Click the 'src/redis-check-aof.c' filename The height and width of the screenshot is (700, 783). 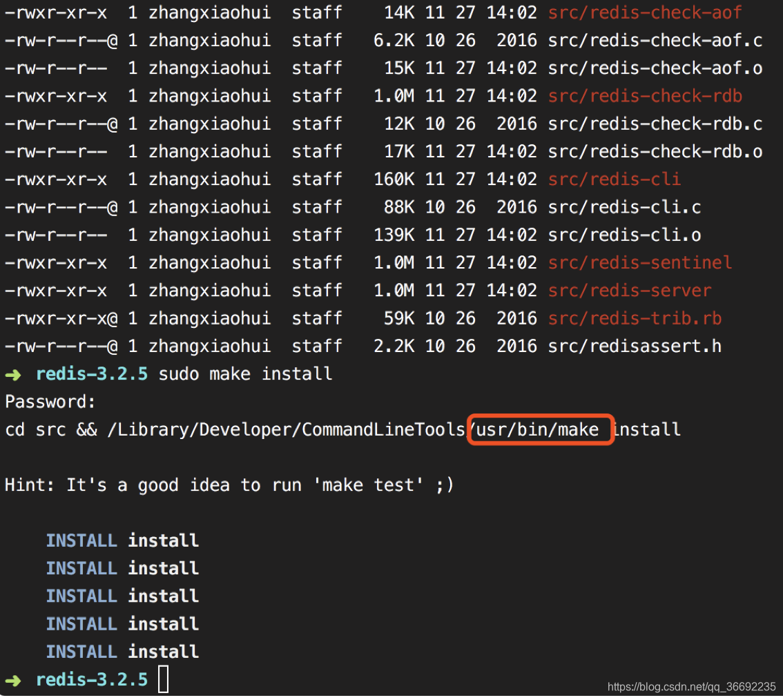(655, 41)
